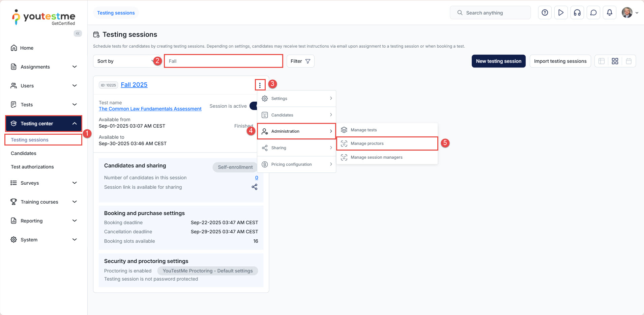Open the video tutorials play icon
Screen dimensions: 644x315
[561, 13]
